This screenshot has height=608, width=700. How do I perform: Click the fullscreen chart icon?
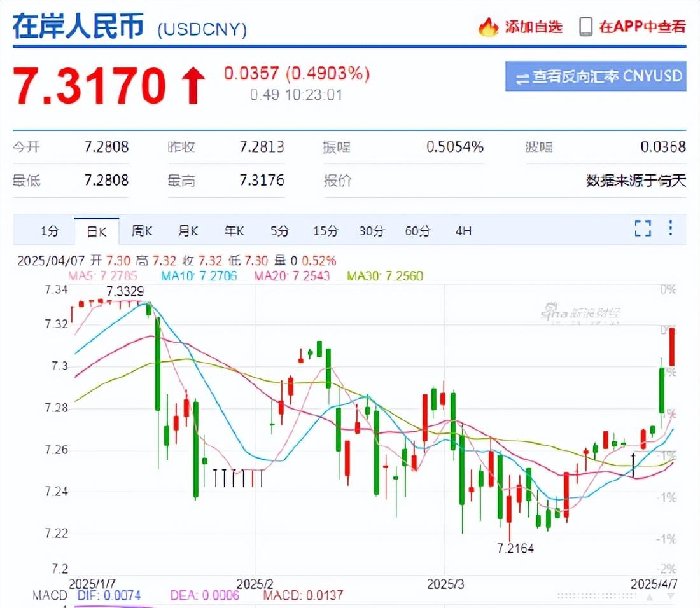pos(643,228)
